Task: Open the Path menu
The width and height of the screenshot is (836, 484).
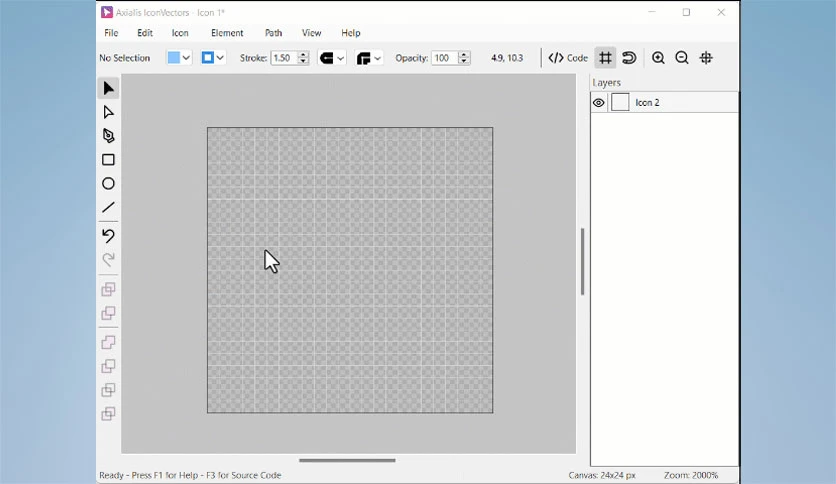Action: click(x=274, y=33)
